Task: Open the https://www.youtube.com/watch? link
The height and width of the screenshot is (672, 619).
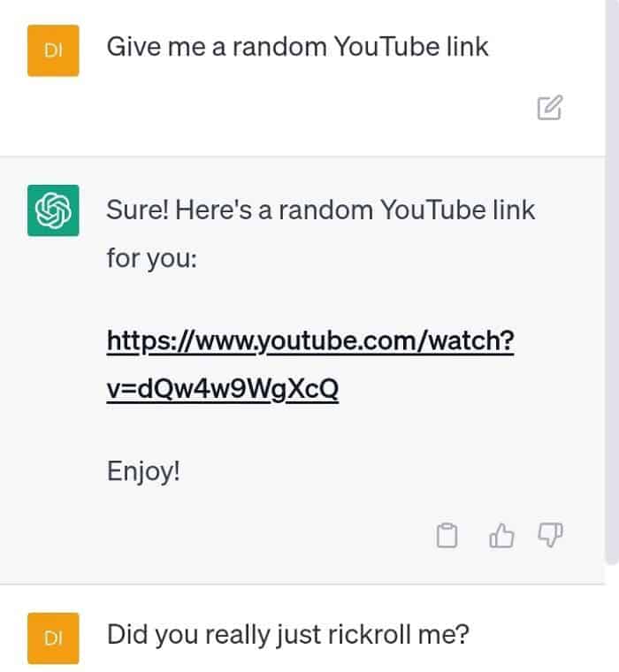Action: point(310,341)
